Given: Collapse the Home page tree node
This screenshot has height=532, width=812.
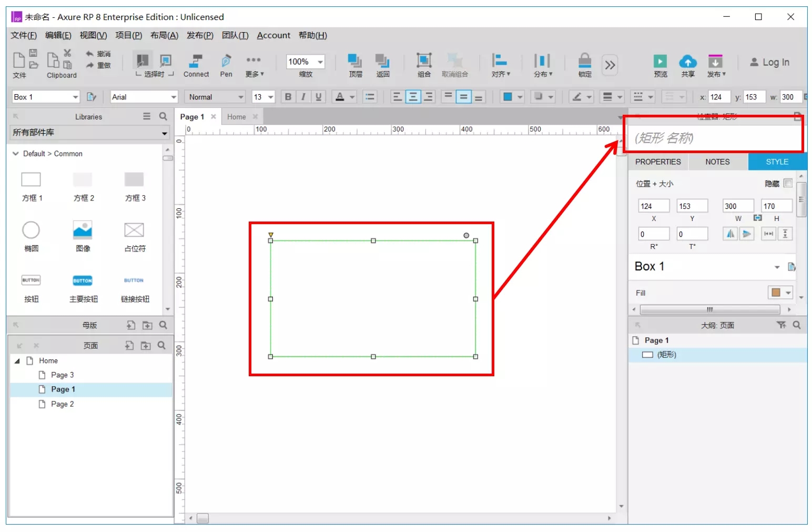Looking at the screenshot, I should (x=17, y=361).
